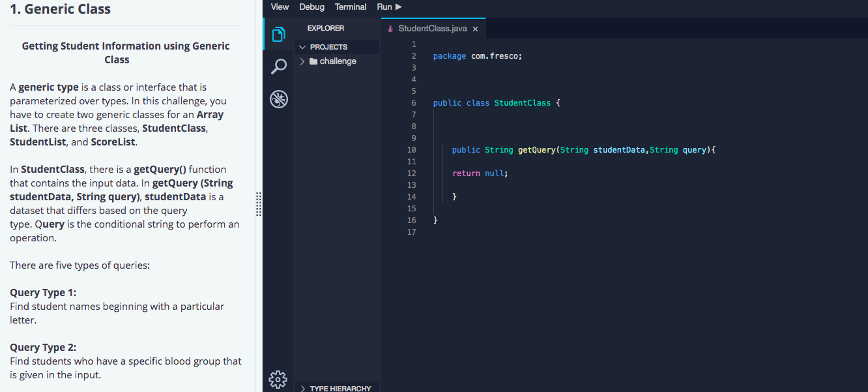Collapse the PROJECTS section chevron
The image size is (868, 392).
click(302, 47)
